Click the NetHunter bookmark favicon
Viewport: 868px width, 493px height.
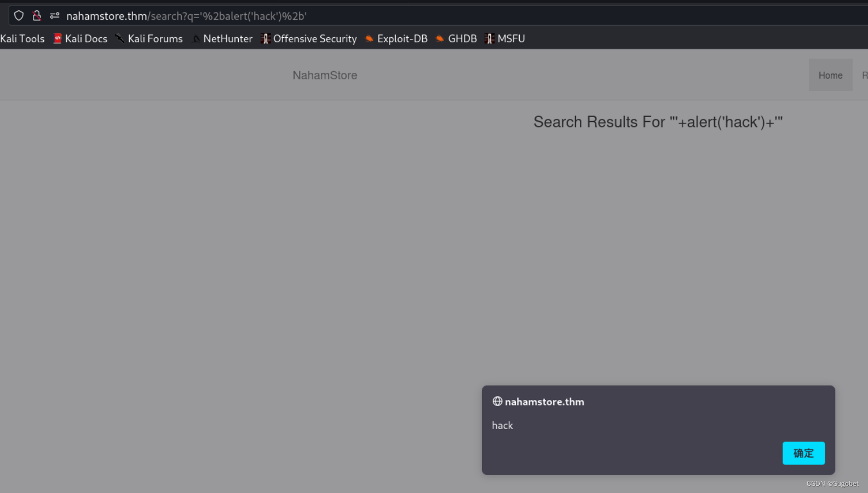(x=196, y=39)
